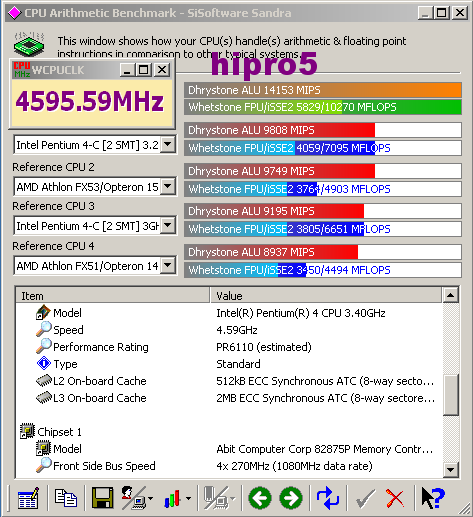
Task: Click the Value column header
Action: [326, 295]
